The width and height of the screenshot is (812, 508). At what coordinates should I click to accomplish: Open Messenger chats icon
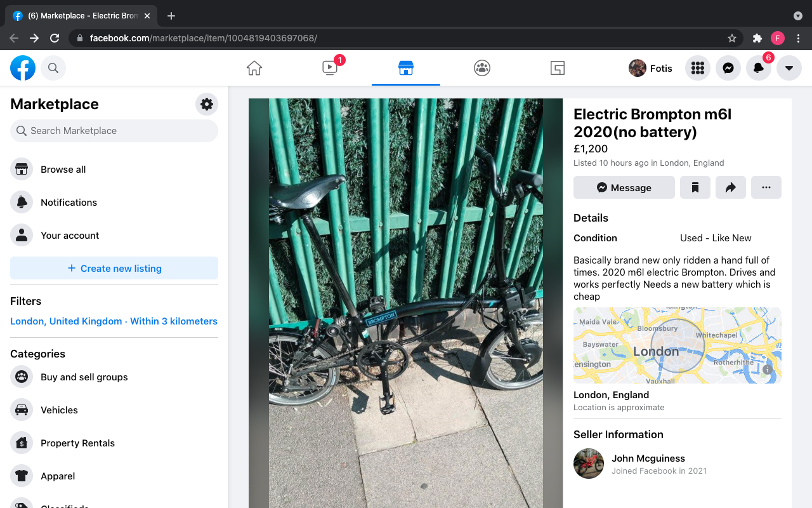[x=728, y=68]
